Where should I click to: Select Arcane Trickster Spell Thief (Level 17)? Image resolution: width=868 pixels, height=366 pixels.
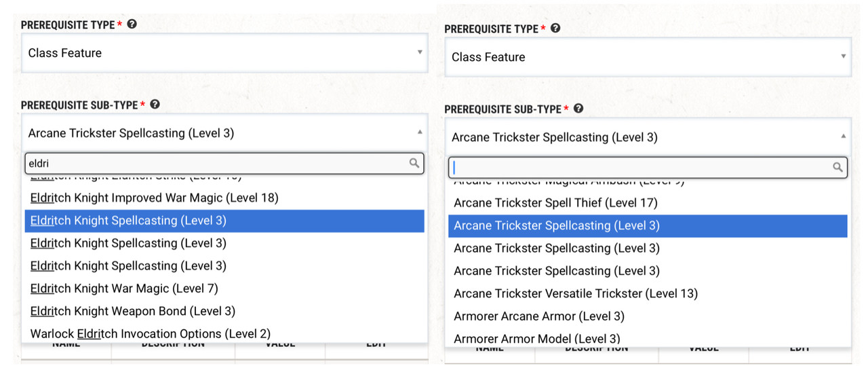(648, 202)
